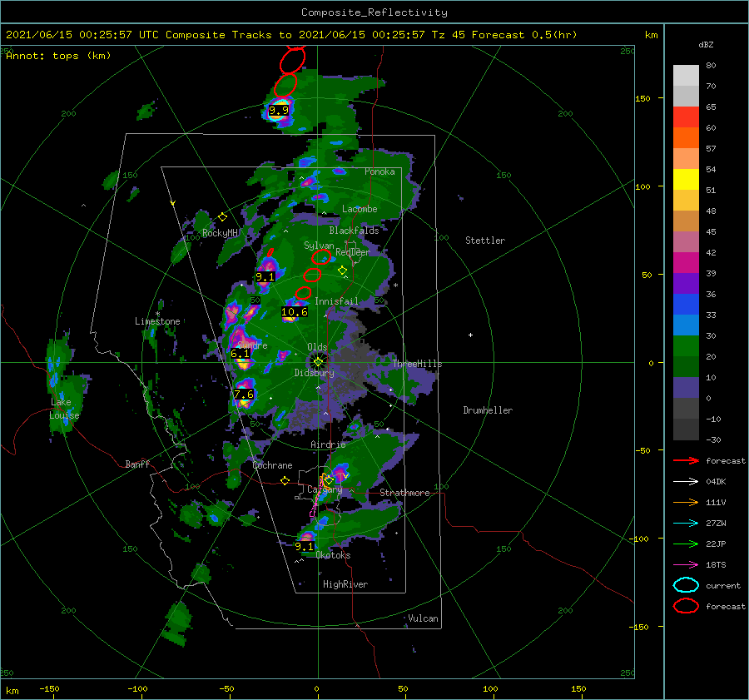Click the yellow diamond marker below Cochrane
The image size is (749, 700).
(285, 480)
